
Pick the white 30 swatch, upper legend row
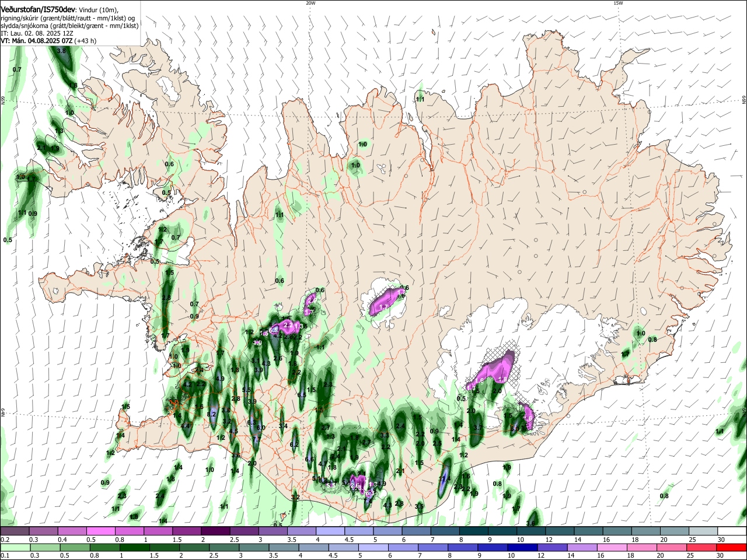tap(732, 531)
